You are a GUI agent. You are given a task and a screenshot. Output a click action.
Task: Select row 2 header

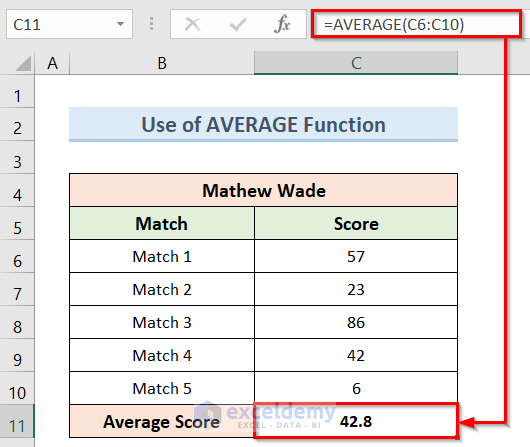click(x=17, y=124)
